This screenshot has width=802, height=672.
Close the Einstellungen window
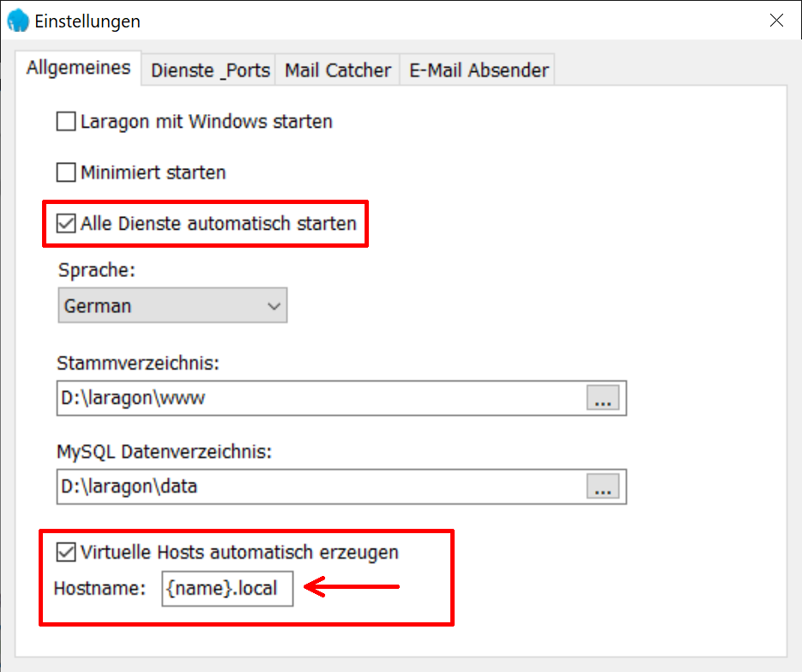point(776,21)
